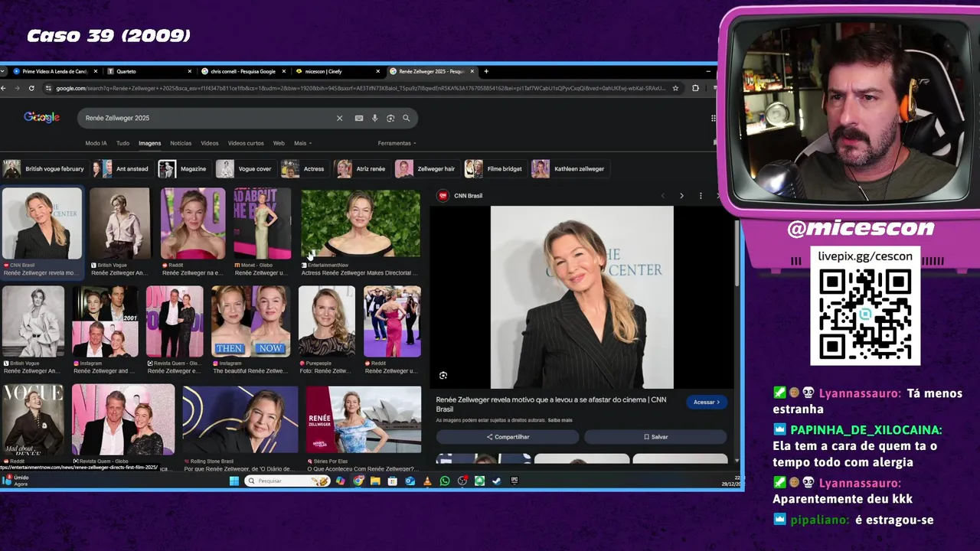Switch to the micescon Cinefy browser tab

(x=337, y=71)
